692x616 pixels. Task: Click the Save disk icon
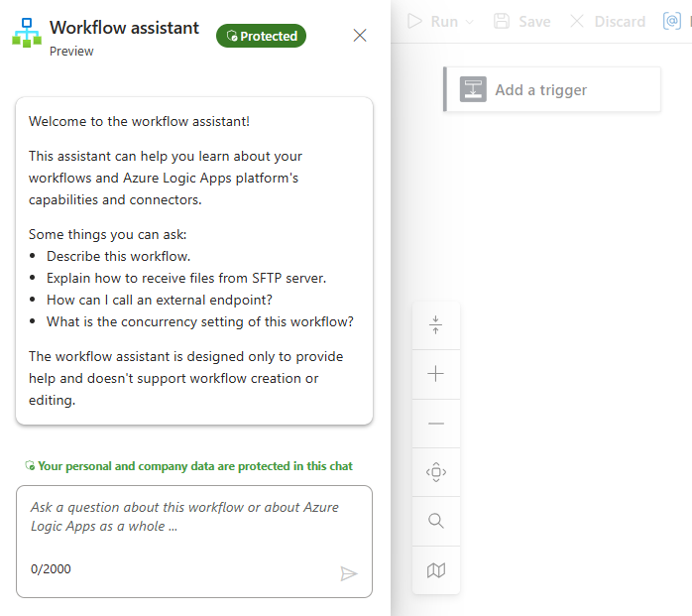(502, 21)
